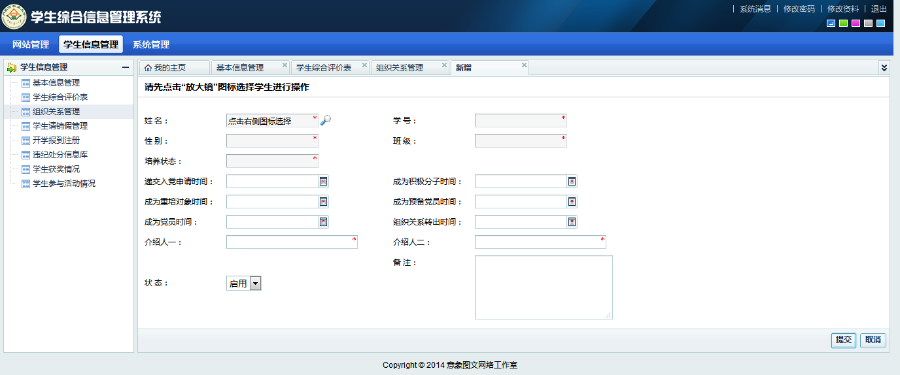Open the 修改资料 link

[843, 9]
